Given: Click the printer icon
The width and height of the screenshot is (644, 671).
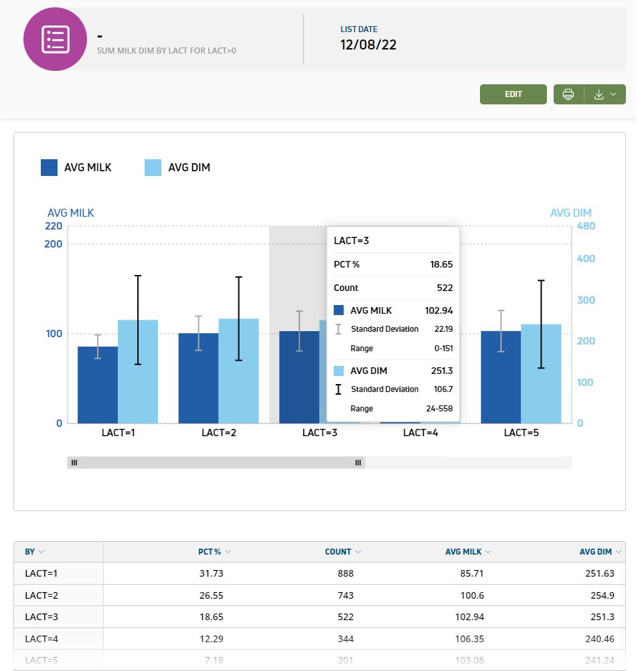Looking at the screenshot, I should [568, 94].
